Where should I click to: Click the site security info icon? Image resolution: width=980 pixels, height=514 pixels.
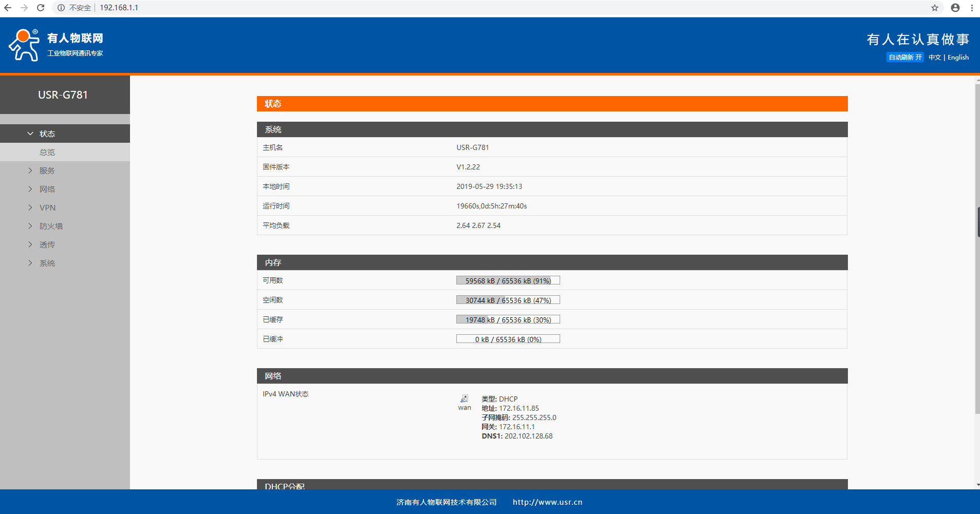pos(61,8)
